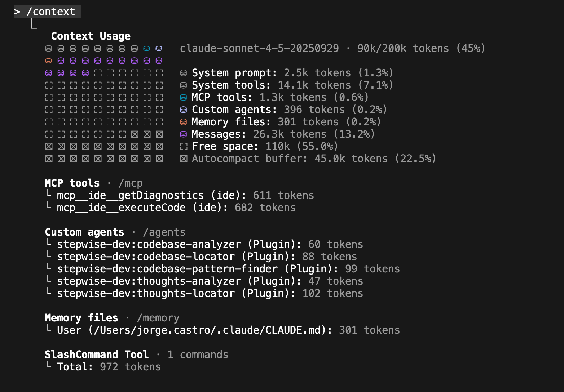This screenshot has width=564, height=392.
Task: Click the Custom agents database icon
Action: tap(184, 110)
